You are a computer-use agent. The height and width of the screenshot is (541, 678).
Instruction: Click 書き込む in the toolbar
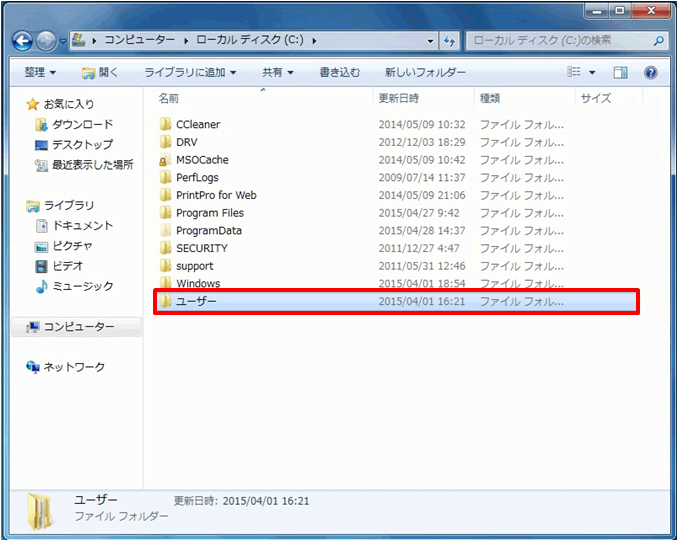pos(339,72)
